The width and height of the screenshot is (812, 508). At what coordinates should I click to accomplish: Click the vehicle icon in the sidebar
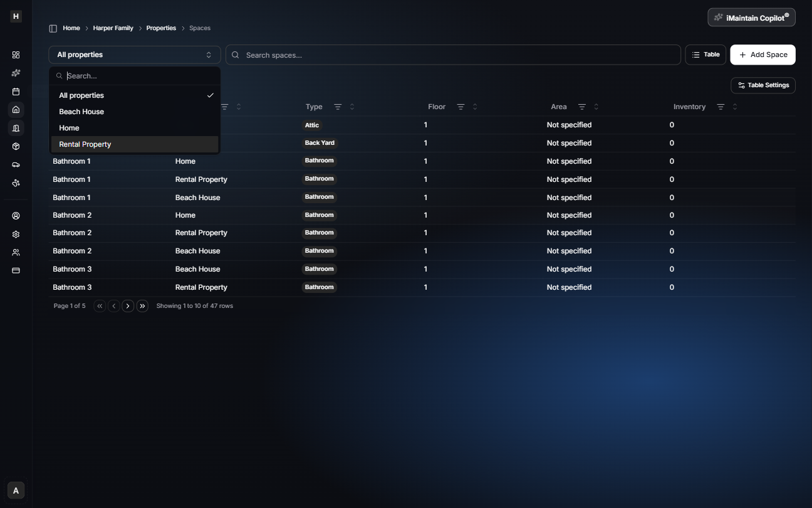point(16,164)
